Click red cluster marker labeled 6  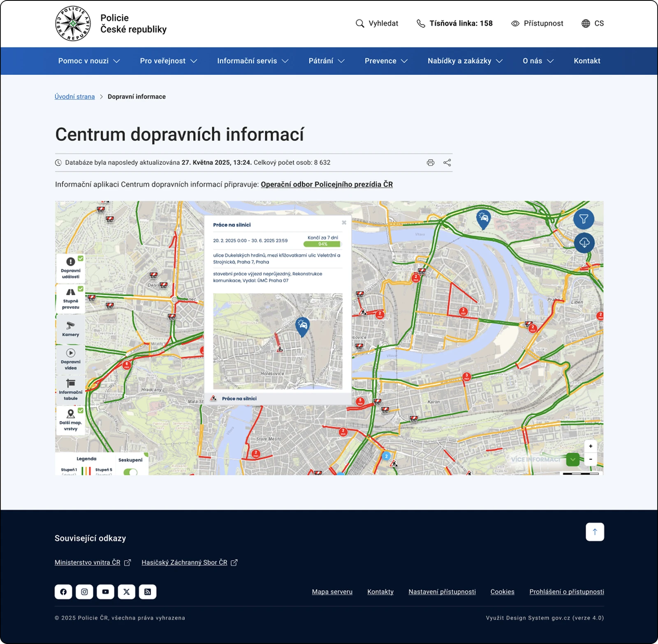127,365
